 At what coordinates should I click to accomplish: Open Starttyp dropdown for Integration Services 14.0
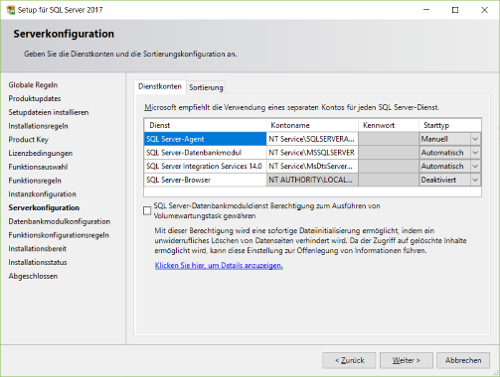[x=475, y=166]
